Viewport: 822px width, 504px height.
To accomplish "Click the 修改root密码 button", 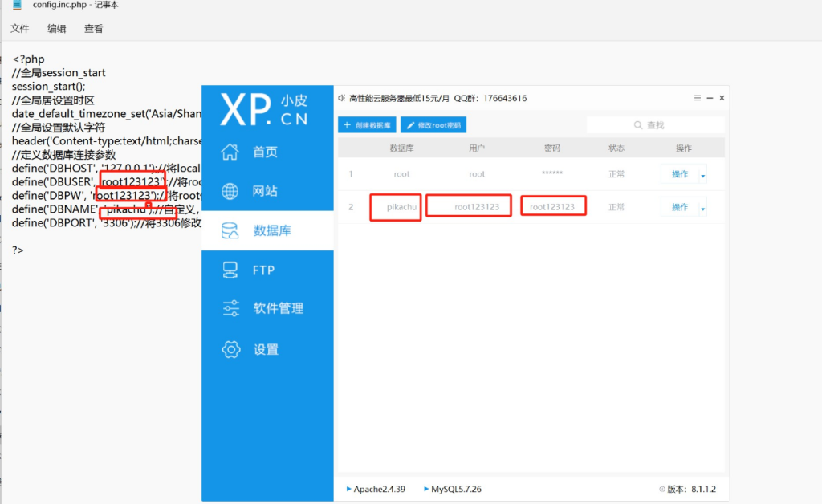I will [x=433, y=125].
